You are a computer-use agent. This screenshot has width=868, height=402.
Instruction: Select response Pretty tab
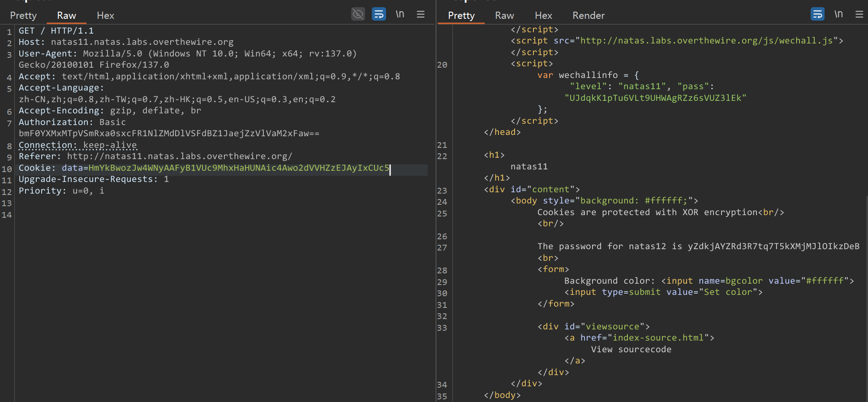(461, 16)
